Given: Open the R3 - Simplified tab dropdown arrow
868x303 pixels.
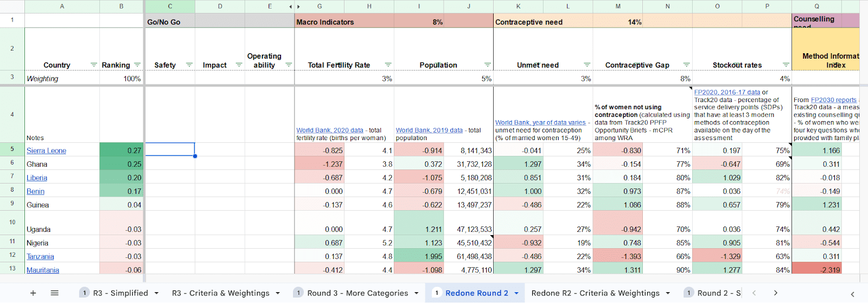Looking at the screenshot, I should [156, 293].
